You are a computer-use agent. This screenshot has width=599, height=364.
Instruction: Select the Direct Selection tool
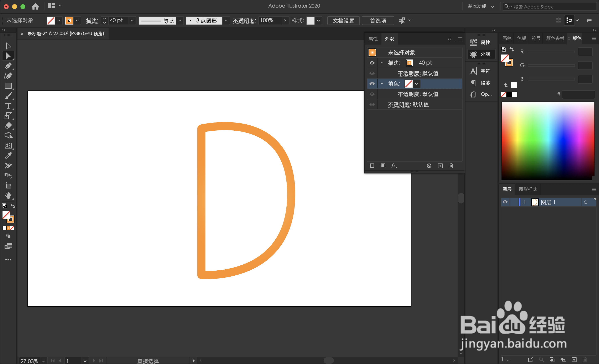(x=9, y=56)
